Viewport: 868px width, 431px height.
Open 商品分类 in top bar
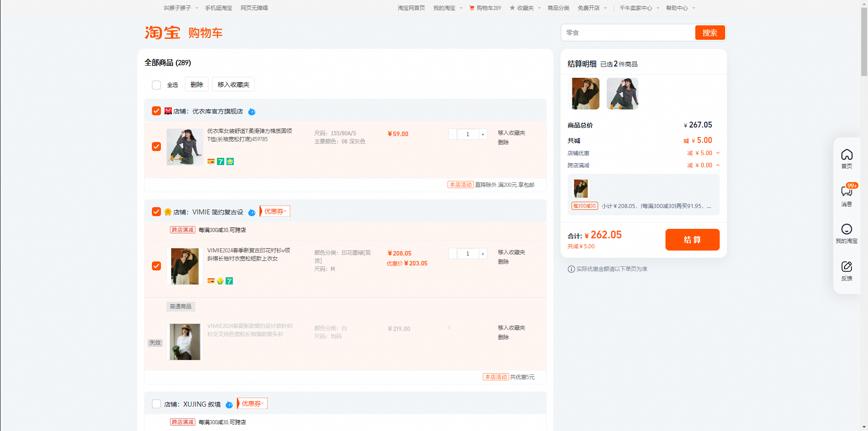[x=558, y=8]
